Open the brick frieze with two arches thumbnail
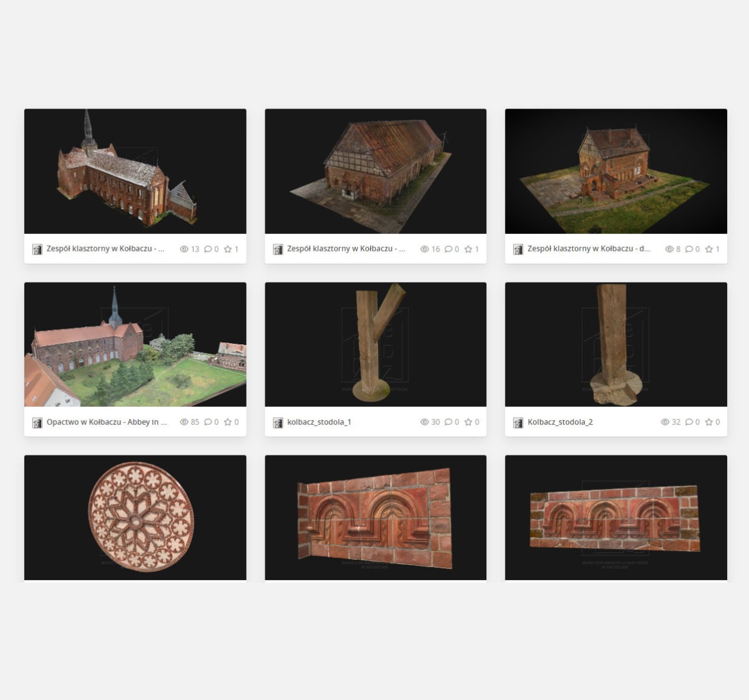The image size is (749, 700). tap(375, 517)
